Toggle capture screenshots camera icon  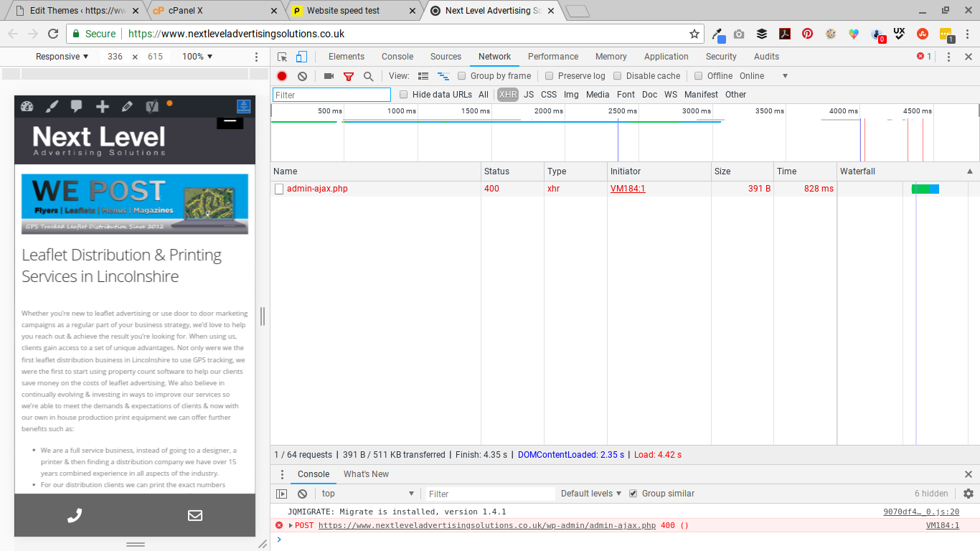329,76
